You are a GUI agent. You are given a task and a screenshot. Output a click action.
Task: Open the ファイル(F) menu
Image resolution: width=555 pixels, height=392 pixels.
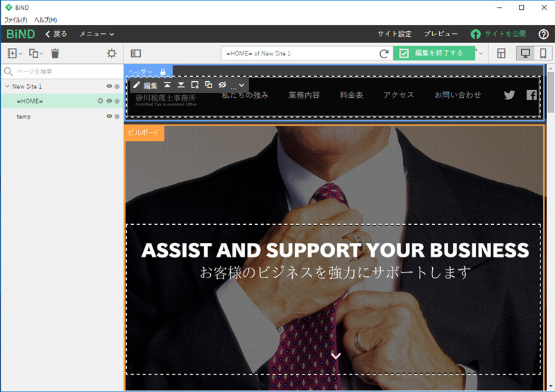point(15,20)
